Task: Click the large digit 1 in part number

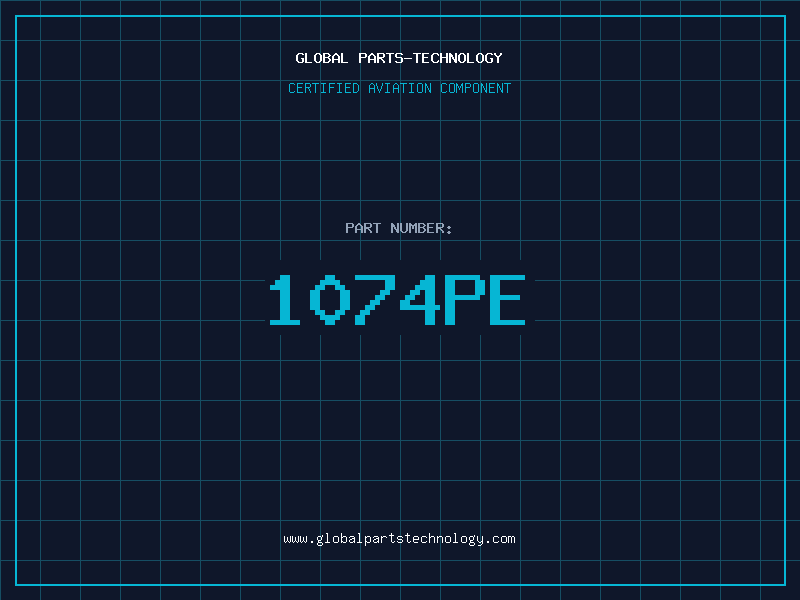Action: [x=285, y=300]
